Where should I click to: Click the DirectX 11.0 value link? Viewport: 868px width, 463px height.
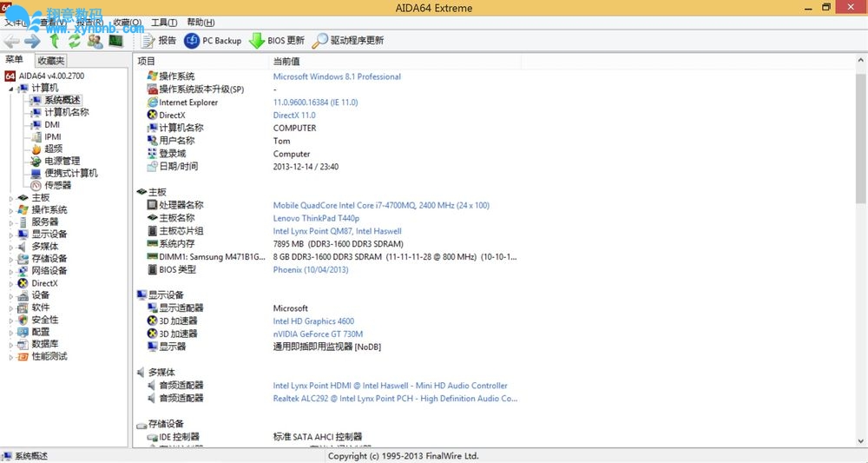294,116
